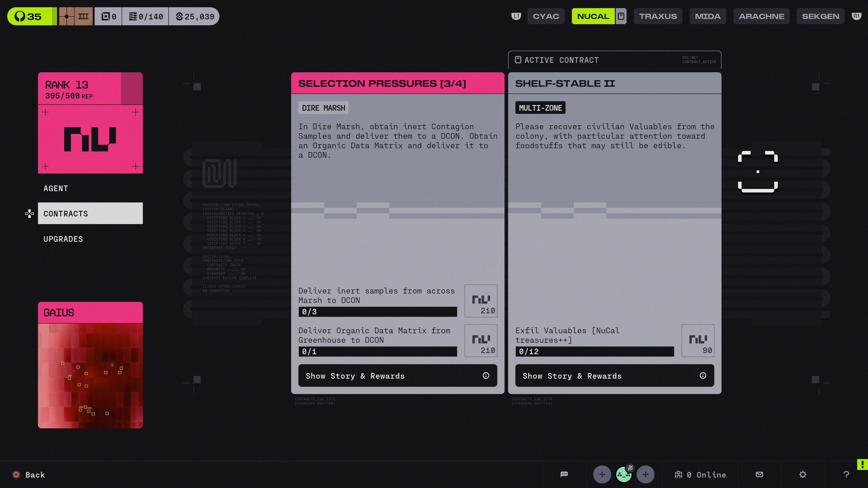Viewport: 868px width, 488px height.
Task: Select the UPGRADES menu entry
Action: pos(63,239)
